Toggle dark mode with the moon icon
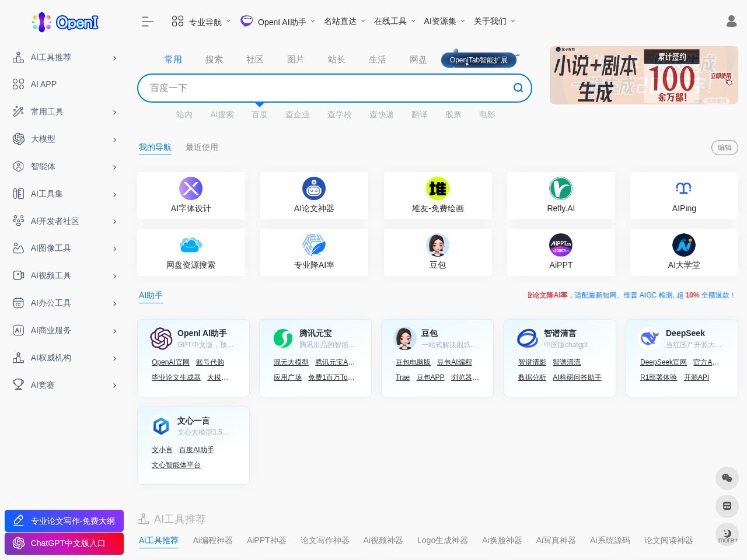Screen dimensions: 747x560 727,533
